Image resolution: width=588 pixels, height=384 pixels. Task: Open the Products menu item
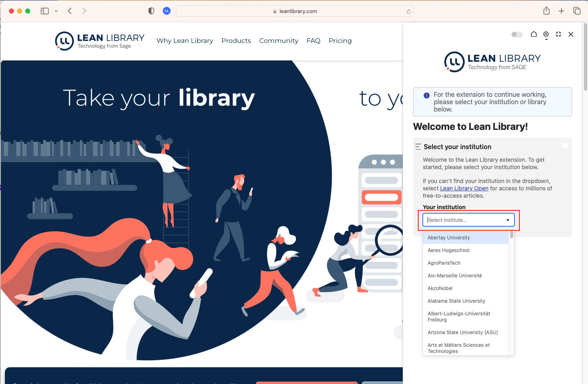coord(236,41)
